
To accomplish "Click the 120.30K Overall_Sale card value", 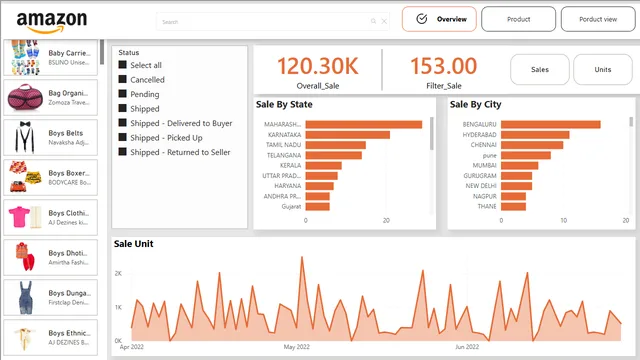I will click(318, 66).
